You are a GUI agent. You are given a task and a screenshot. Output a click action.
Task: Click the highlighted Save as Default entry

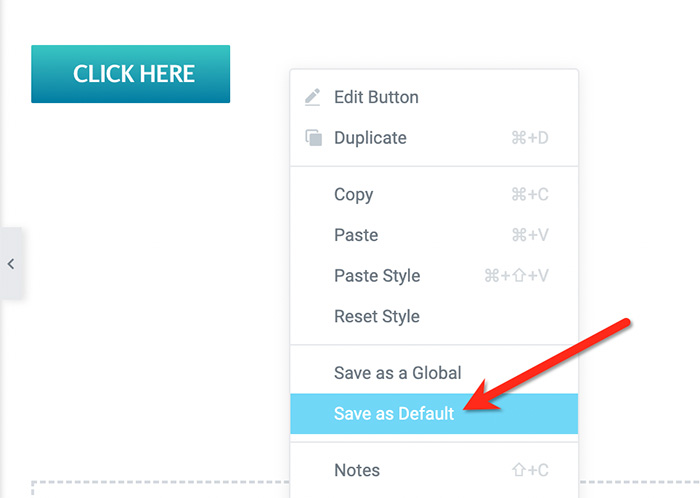tap(434, 414)
